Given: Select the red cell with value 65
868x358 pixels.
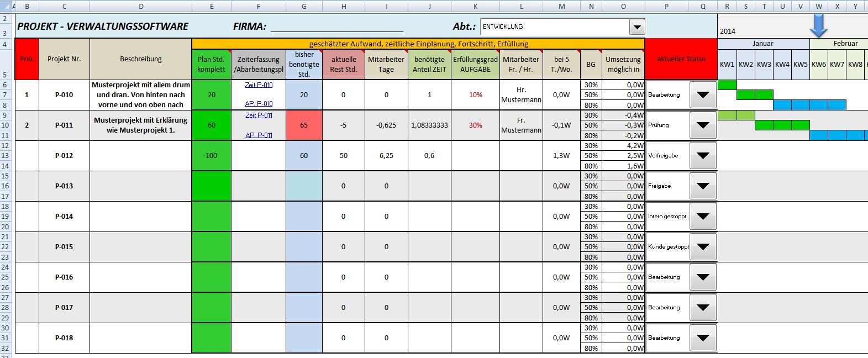Looking at the screenshot, I should pyautogui.click(x=304, y=125).
